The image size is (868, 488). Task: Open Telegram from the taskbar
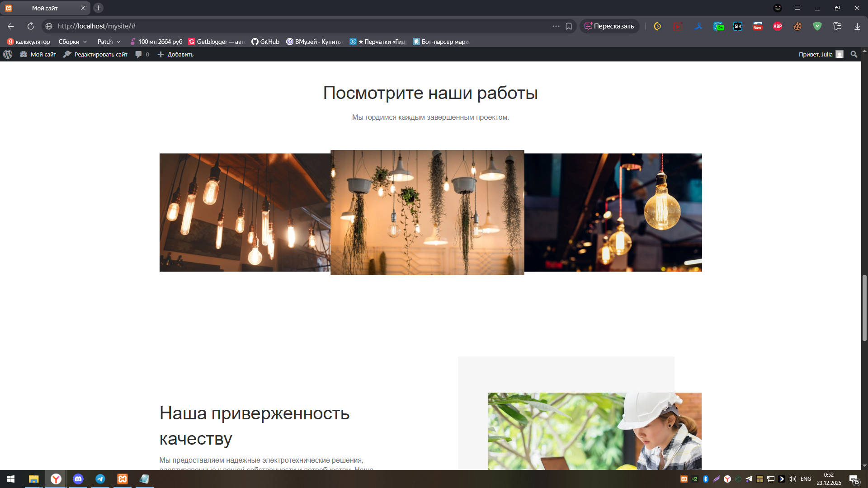click(100, 479)
